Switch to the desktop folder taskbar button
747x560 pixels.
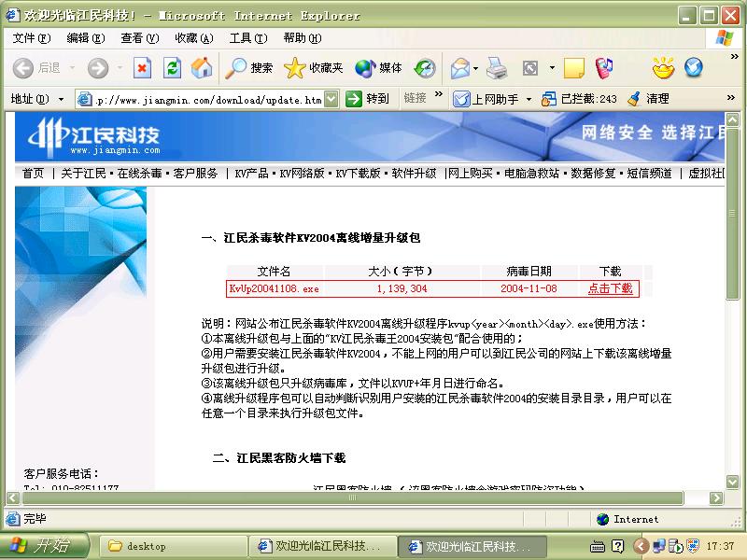tap(173, 546)
